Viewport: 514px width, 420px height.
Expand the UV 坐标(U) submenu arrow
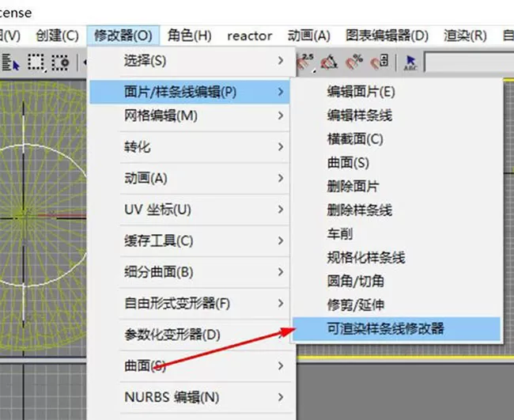280,209
